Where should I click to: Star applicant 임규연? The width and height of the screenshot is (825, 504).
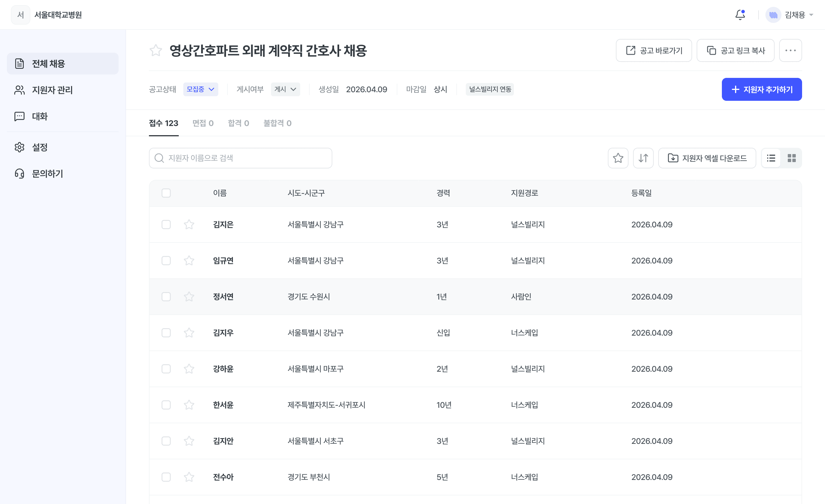click(x=189, y=260)
